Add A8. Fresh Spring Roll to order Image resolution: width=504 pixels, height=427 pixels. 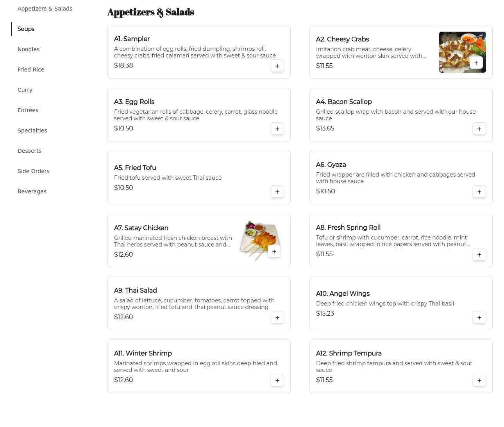[x=479, y=255]
